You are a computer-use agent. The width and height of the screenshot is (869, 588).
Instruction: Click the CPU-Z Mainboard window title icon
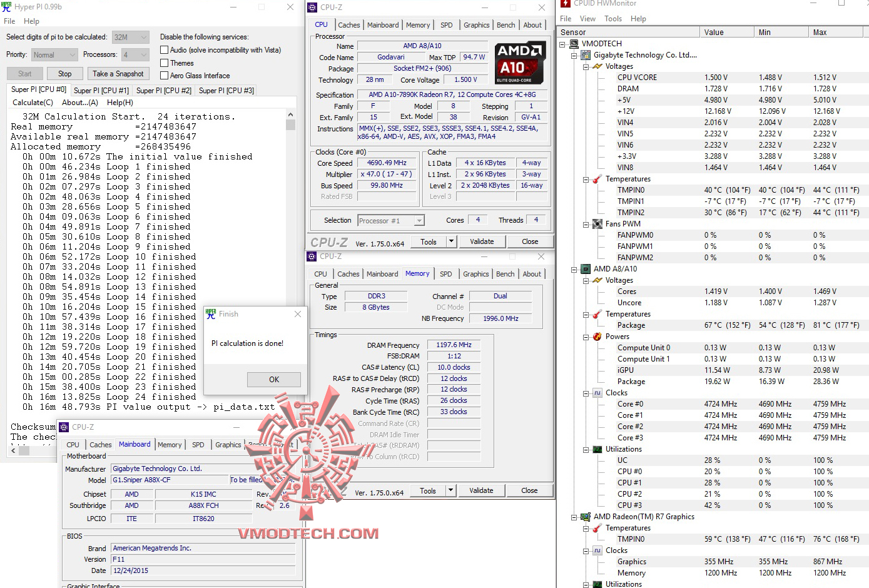tap(64, 427)
